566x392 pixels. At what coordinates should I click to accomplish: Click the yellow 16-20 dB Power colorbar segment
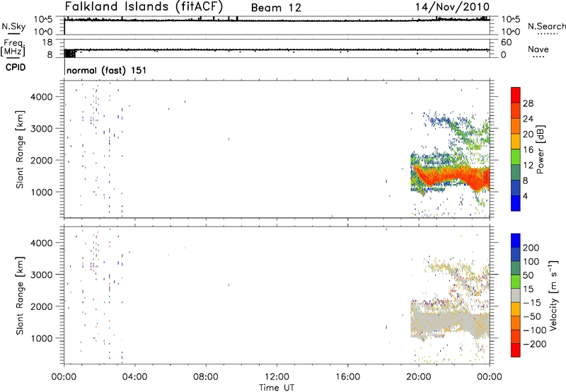[516, 142]
